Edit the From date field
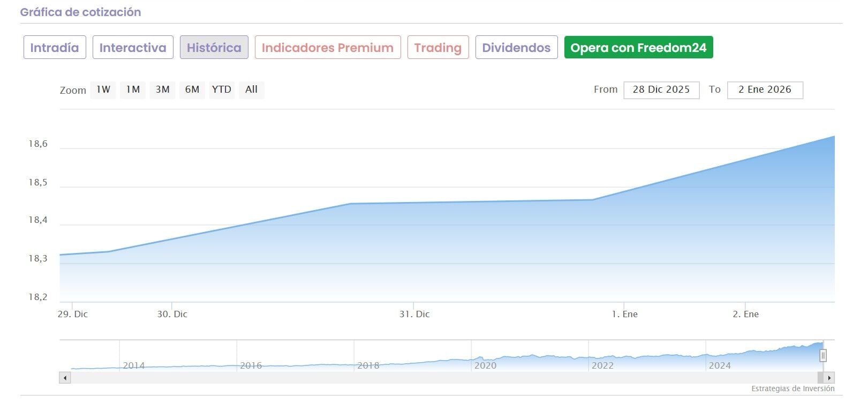This screenshot has width=868, height=411. click(x=661, y=89)
